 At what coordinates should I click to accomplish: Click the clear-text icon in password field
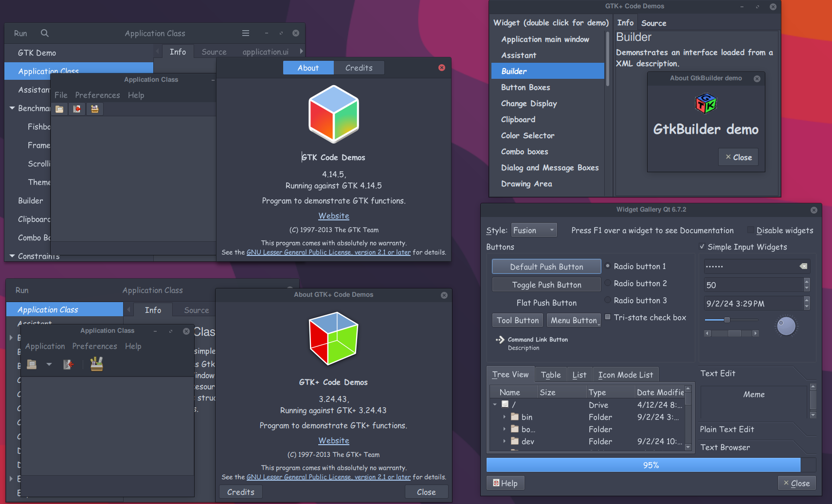click(x=803, y=266)
